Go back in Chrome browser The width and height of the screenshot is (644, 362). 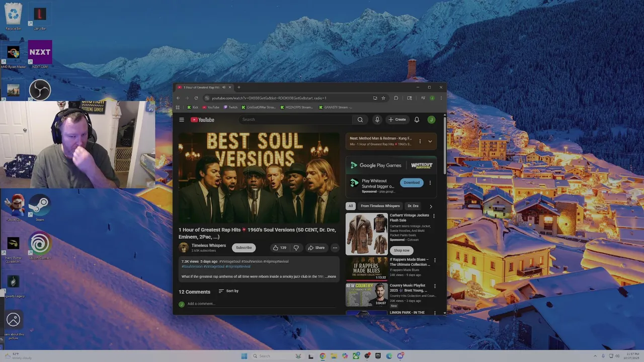point(178,98)
